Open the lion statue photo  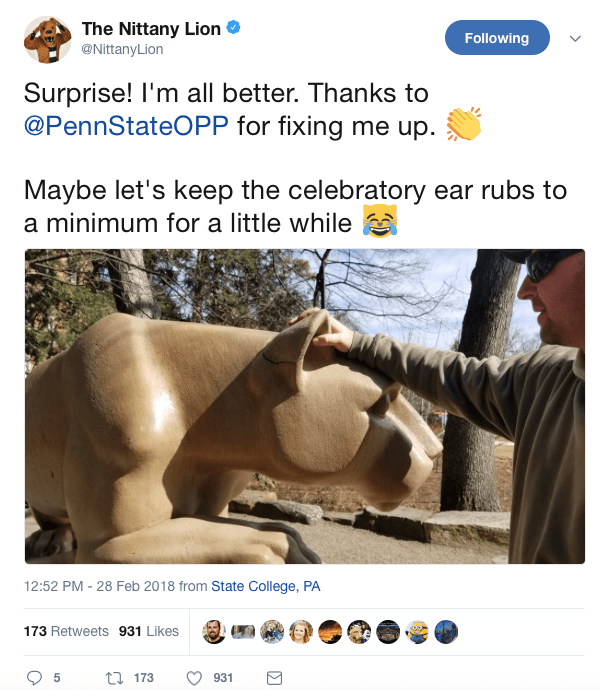click(305, 406)
